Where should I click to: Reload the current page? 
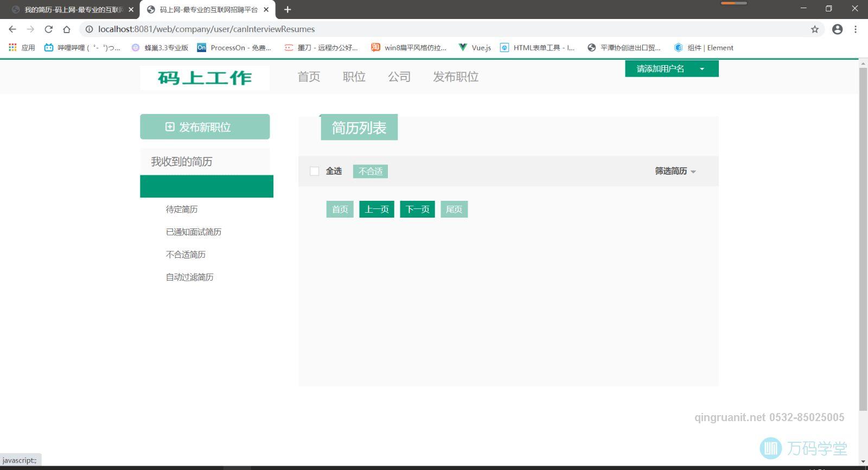coord(48,29)
